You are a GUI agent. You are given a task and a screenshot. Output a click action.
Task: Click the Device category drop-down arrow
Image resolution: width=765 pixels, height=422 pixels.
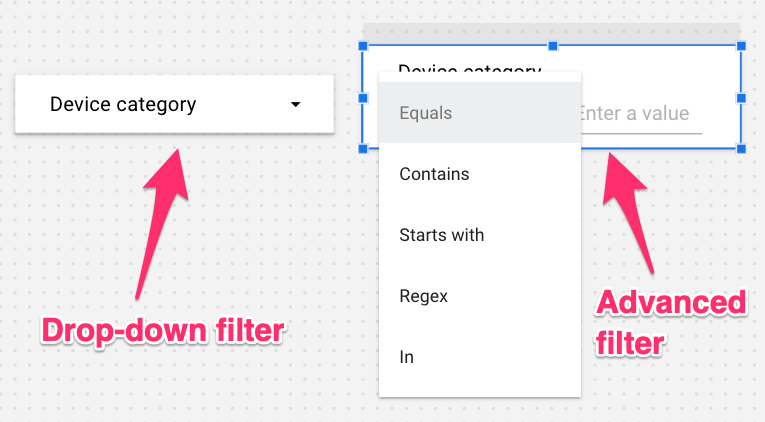pyautogui.click(x=295, y=104)
